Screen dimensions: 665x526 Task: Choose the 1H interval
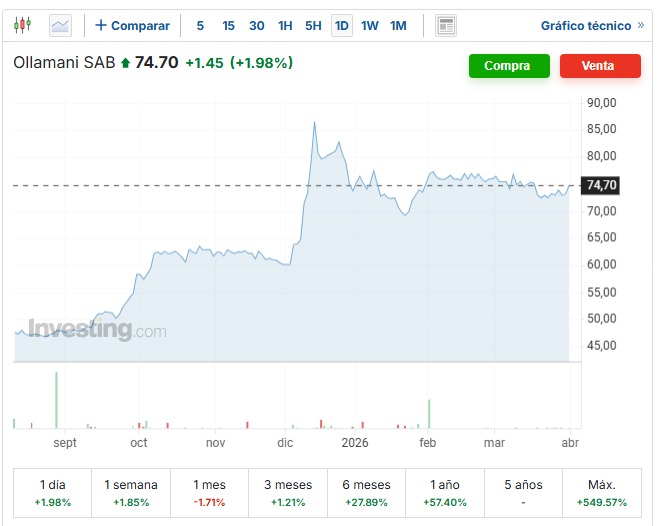285,25
